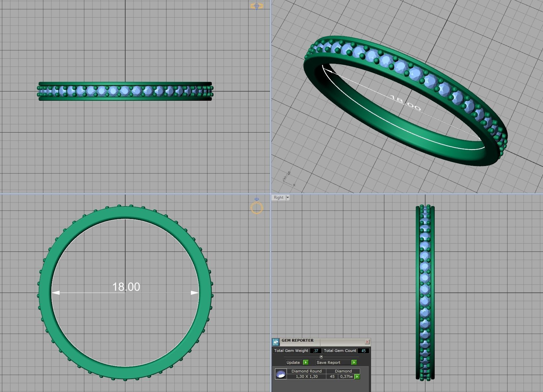543x392 pixels.
Task: Click the Save Report button label
Action: [333, 363]
